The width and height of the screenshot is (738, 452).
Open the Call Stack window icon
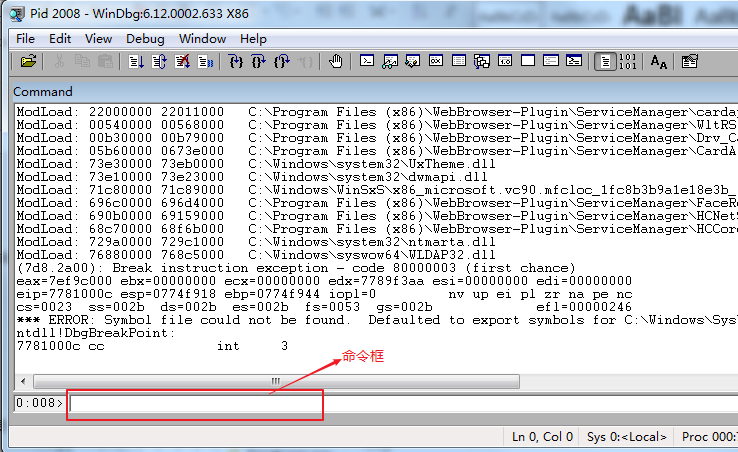(x=482, y=61)
